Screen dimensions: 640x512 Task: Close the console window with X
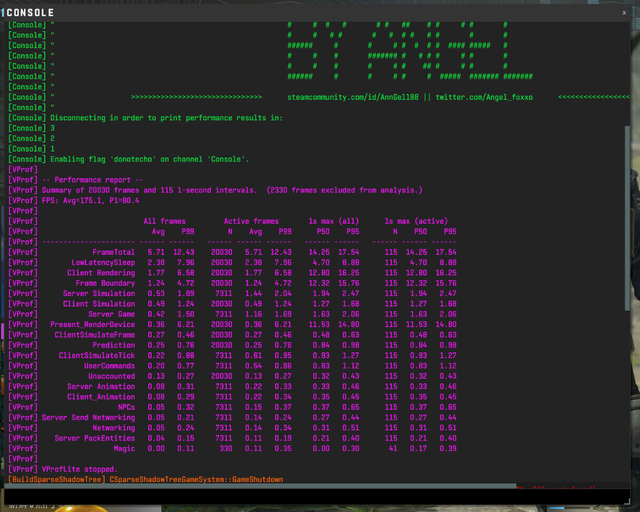[x=625, y=13]
